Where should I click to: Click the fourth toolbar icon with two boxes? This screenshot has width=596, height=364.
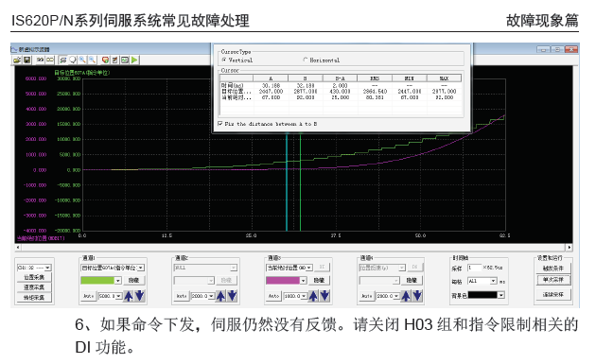pyautogui.click(x=50, y=60)
